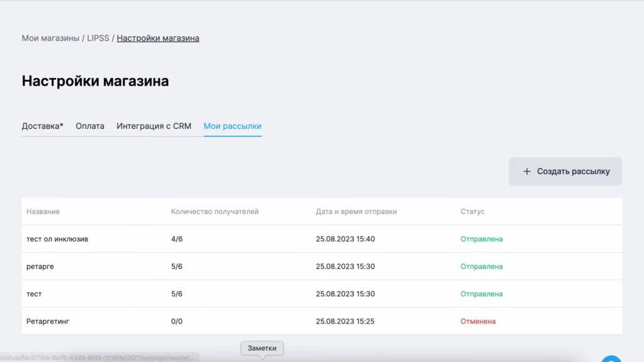This screenshot has height=362, width=644.
Task: Click the Статус column header
Action: pyautogui.click(x=472, y=211)
